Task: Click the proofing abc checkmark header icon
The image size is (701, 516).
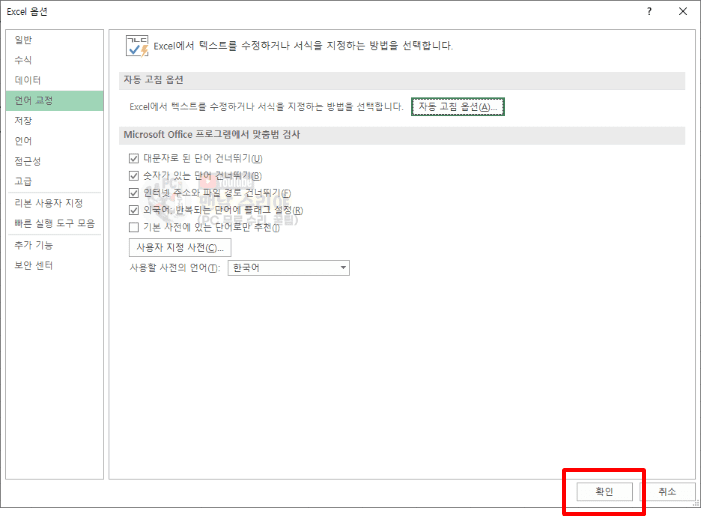Action: pyautogui.click(x=136, y=46)
